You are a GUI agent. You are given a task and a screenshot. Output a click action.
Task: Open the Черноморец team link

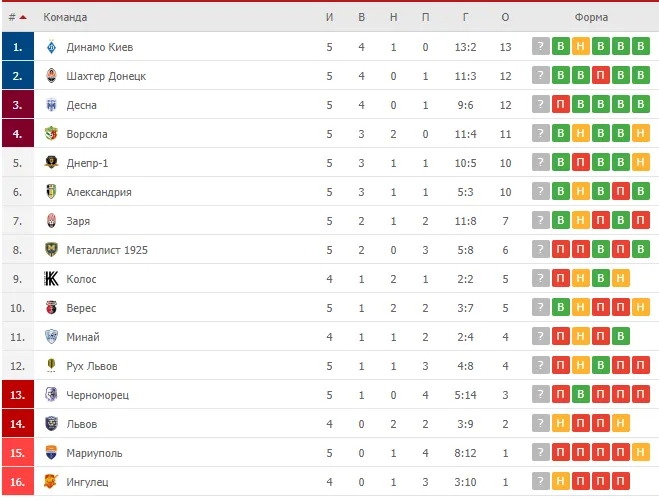click(98, 395)
